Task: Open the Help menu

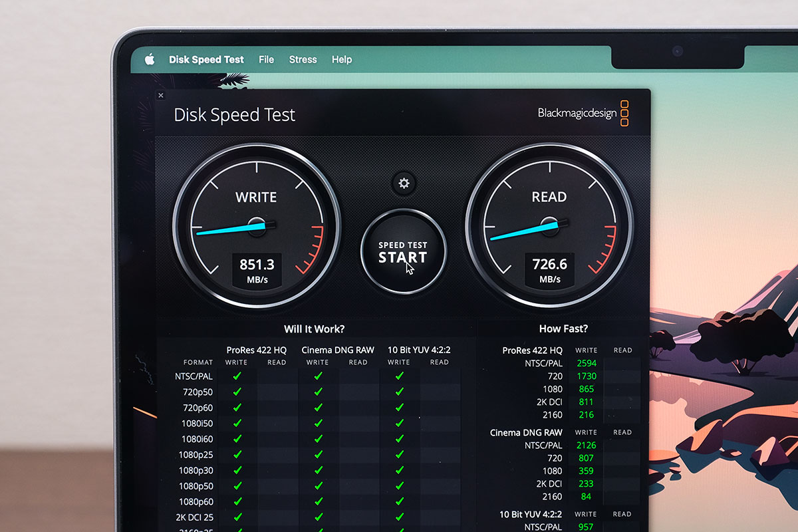Action: click(x=341, y=59)
